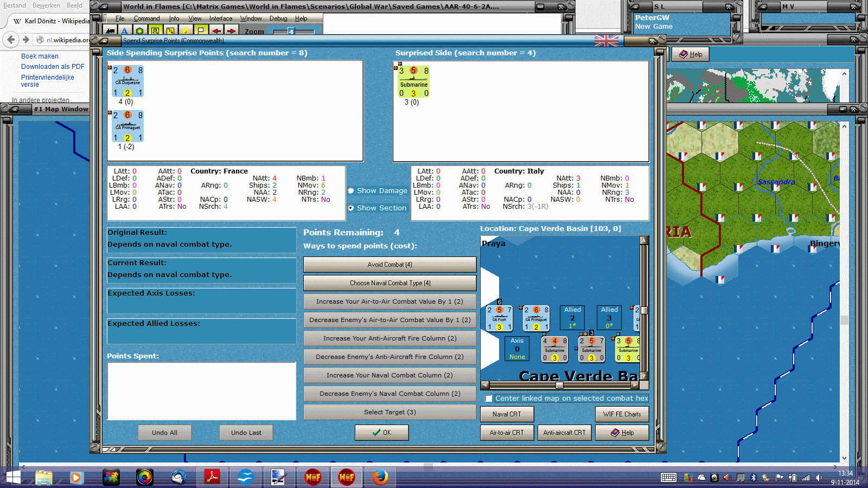Confirm with the OK button

tap(381, 433)
